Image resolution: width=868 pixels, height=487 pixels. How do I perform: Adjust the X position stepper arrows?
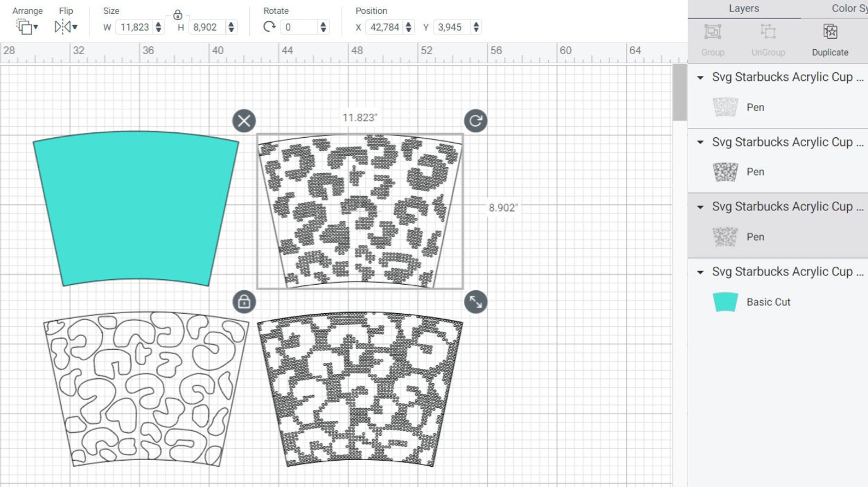pos(408,27)
